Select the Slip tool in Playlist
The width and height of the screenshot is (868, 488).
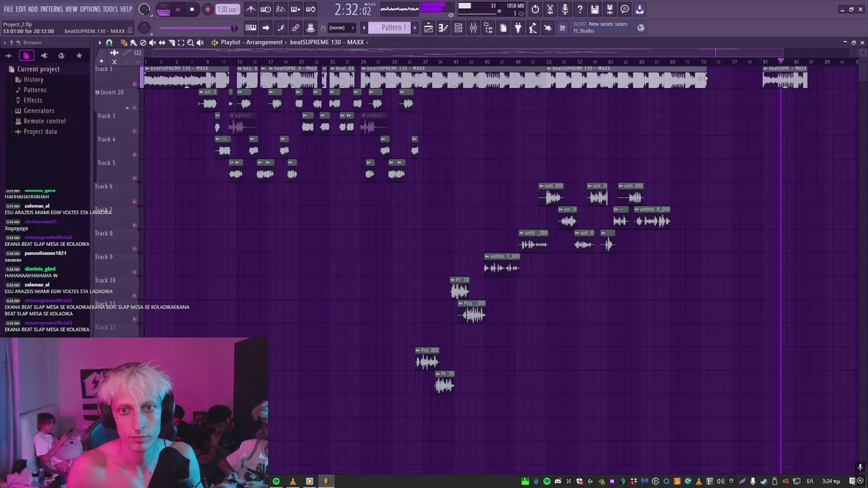click(x=162, y=43)
